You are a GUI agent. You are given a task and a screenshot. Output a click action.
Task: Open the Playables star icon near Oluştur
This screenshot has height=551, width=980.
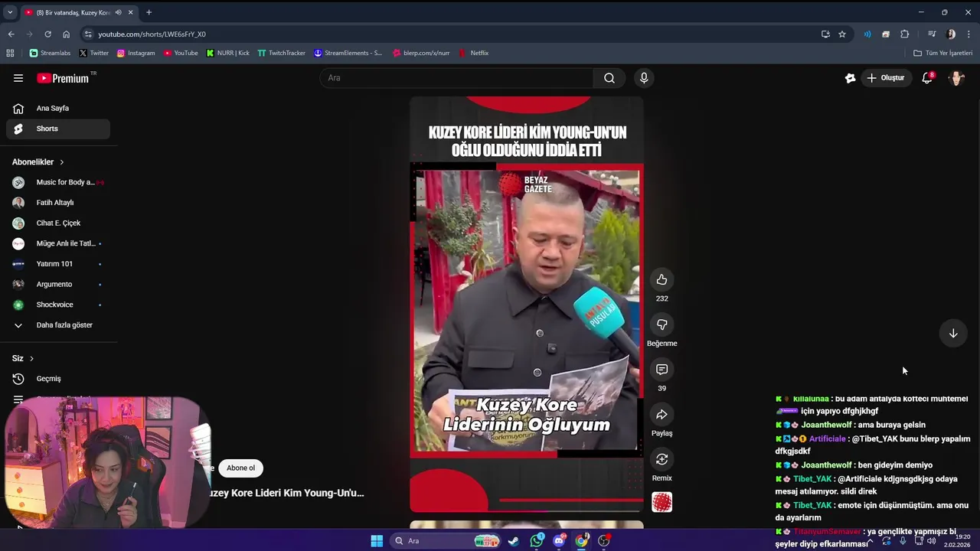click(x=850, y=78)
